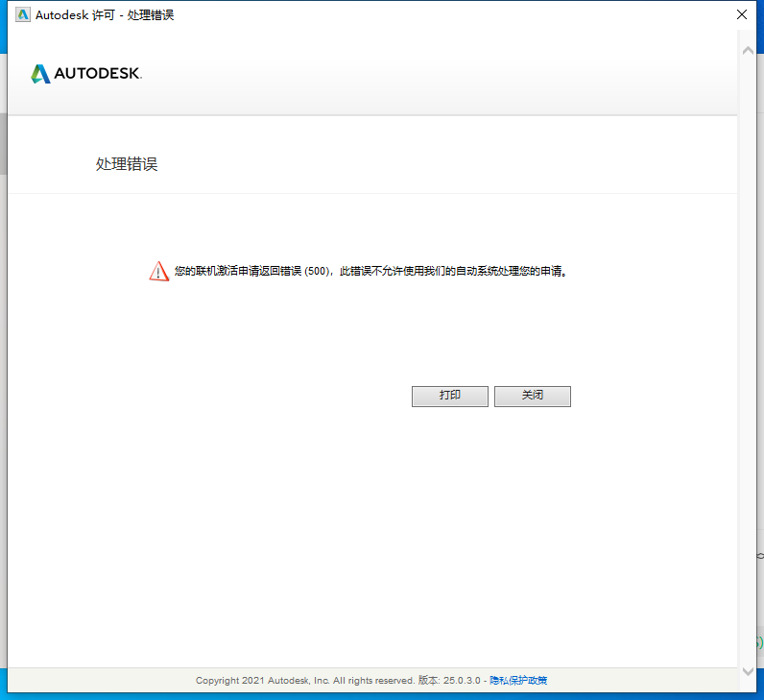Click the 处理错误 heading text
Viewport: 764px width, 700px height.
[127, 164]
